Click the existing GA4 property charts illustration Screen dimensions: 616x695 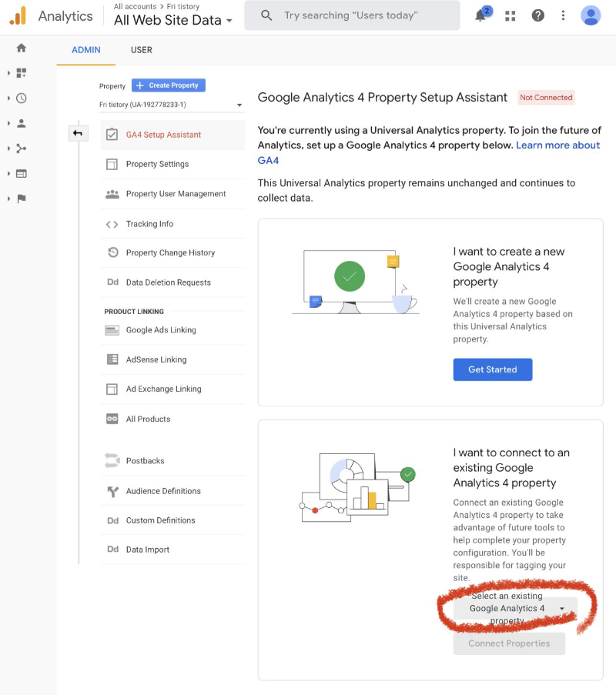click(x=358, y=487)
